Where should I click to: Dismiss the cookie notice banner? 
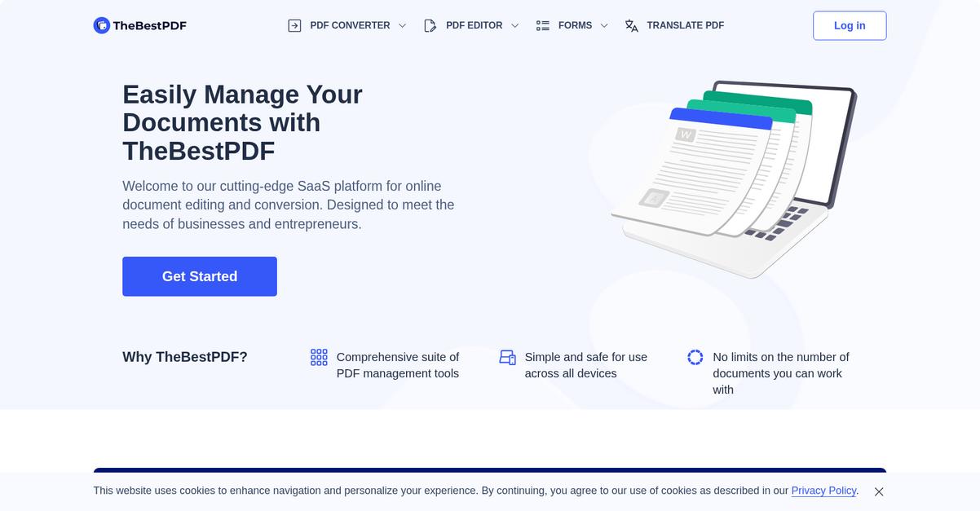pyautogui.click(x=879, y=491)
